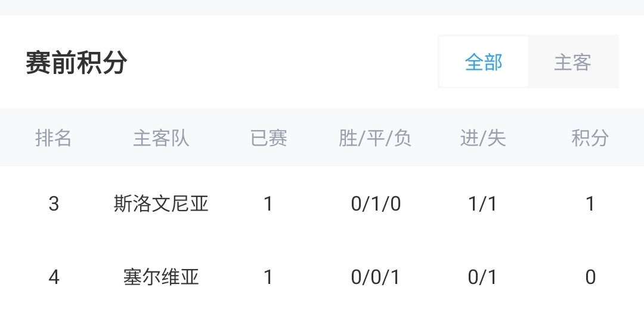
Task: Open team 斯洛文尼亚
Action: point(161,204)
